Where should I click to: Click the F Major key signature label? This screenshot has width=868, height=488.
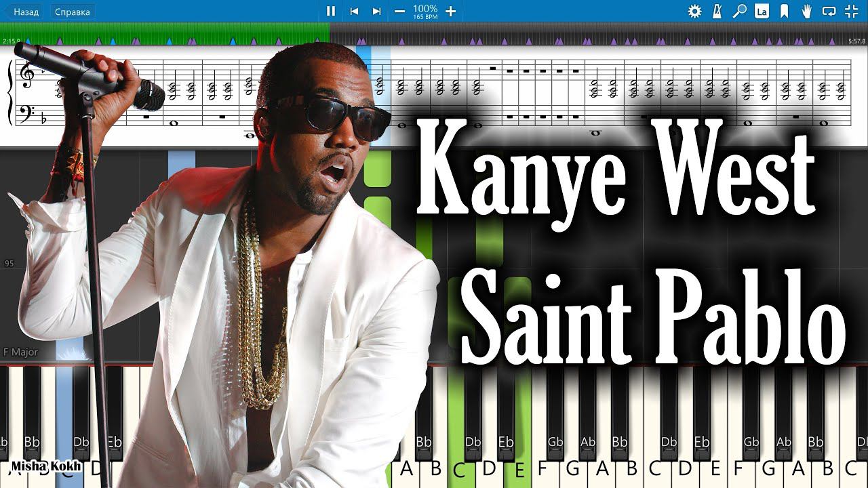pyautogui.click(x=21, y=352)
